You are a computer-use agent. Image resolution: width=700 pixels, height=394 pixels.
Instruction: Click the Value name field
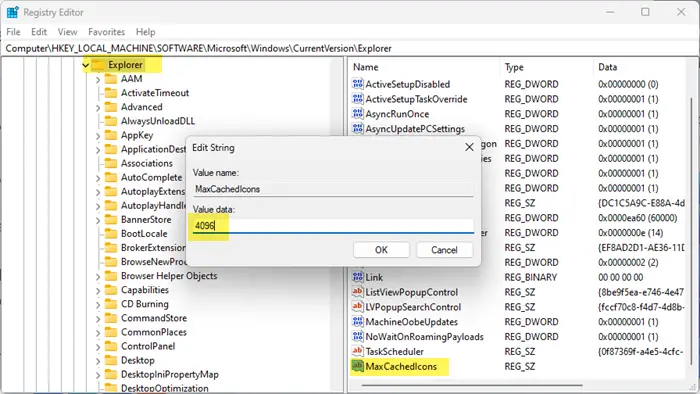tap(333, 189)
